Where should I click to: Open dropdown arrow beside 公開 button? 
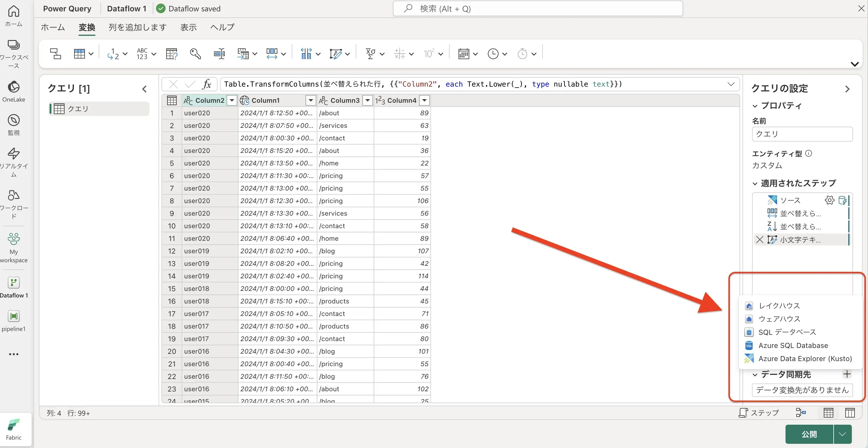point(842,434)
